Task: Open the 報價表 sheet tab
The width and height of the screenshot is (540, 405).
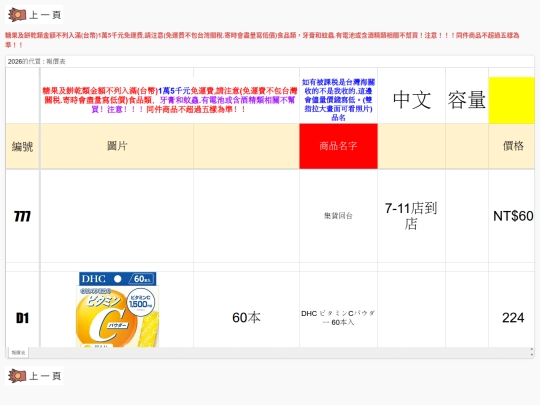Action: (x=18, y=353)
